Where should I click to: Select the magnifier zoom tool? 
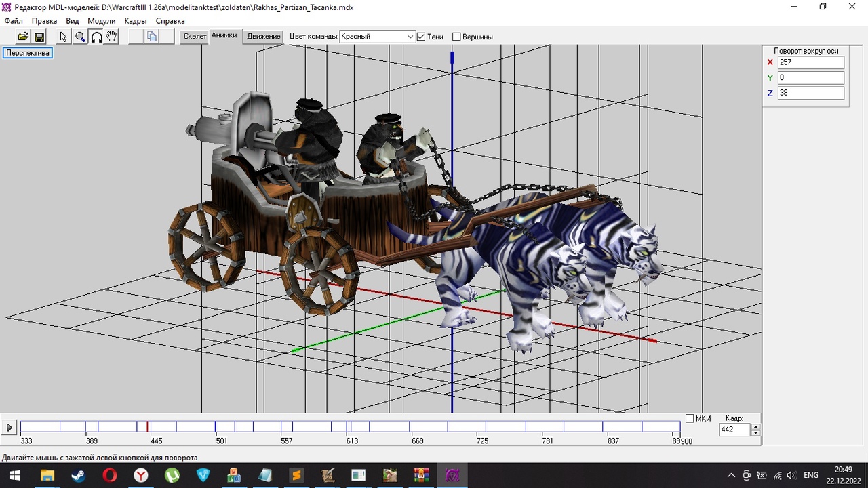point(80,37)
